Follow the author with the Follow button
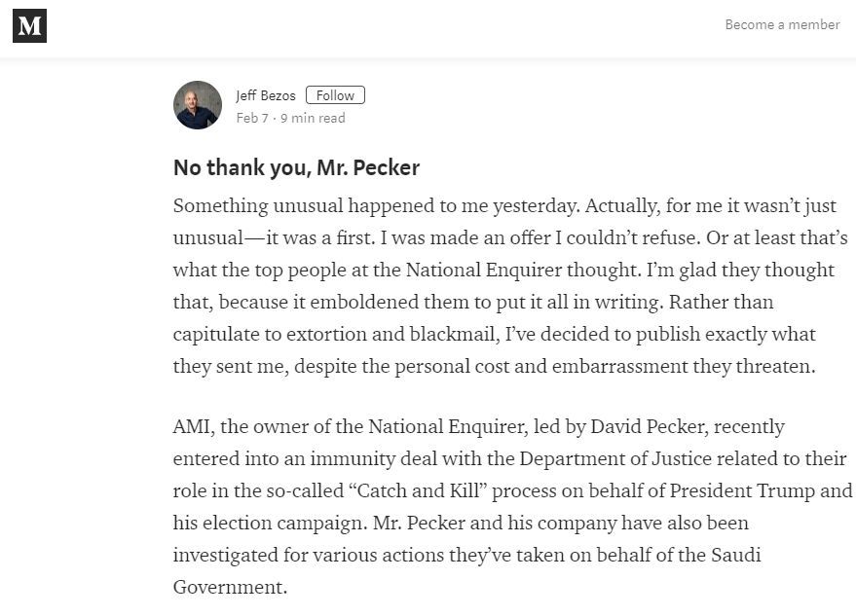The width and height of the screenshot is (856, 616). (335, 95)
